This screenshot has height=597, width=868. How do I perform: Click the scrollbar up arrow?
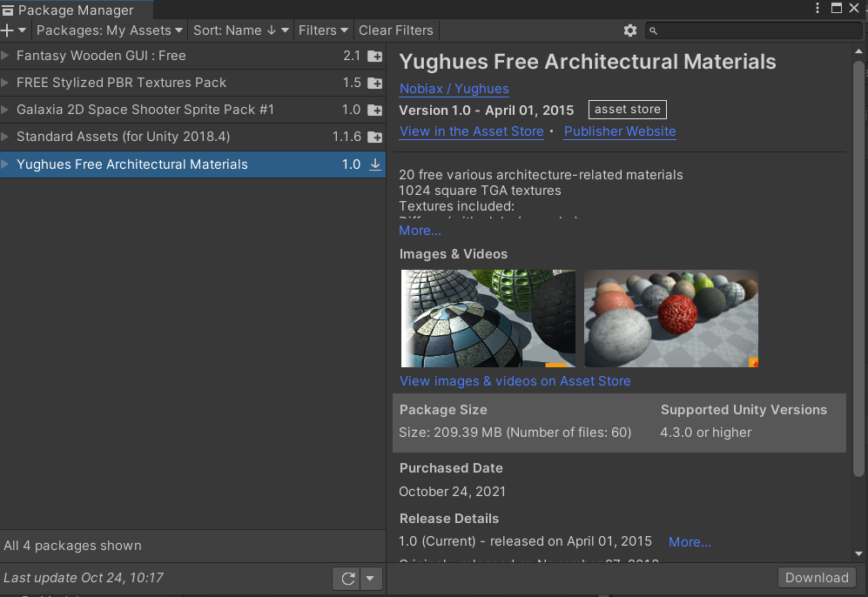[x=858, y=51]
